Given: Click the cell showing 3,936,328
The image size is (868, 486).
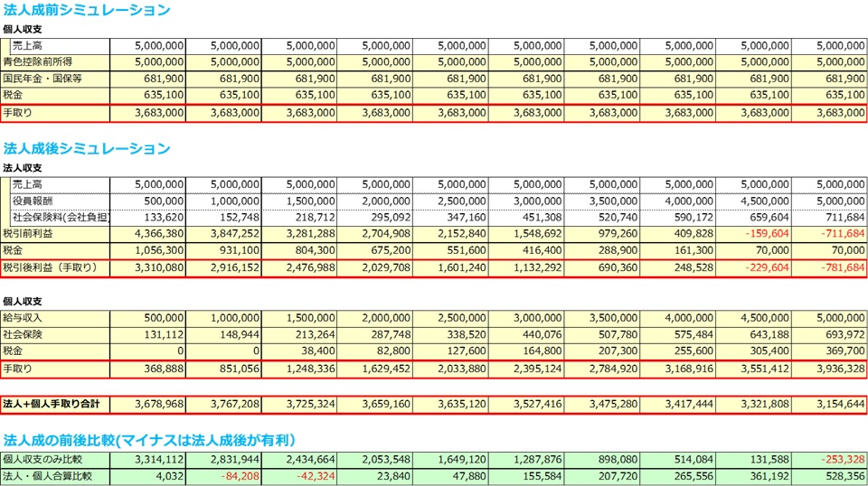Looking at the screenshot, I should click(x=829, y=369).
